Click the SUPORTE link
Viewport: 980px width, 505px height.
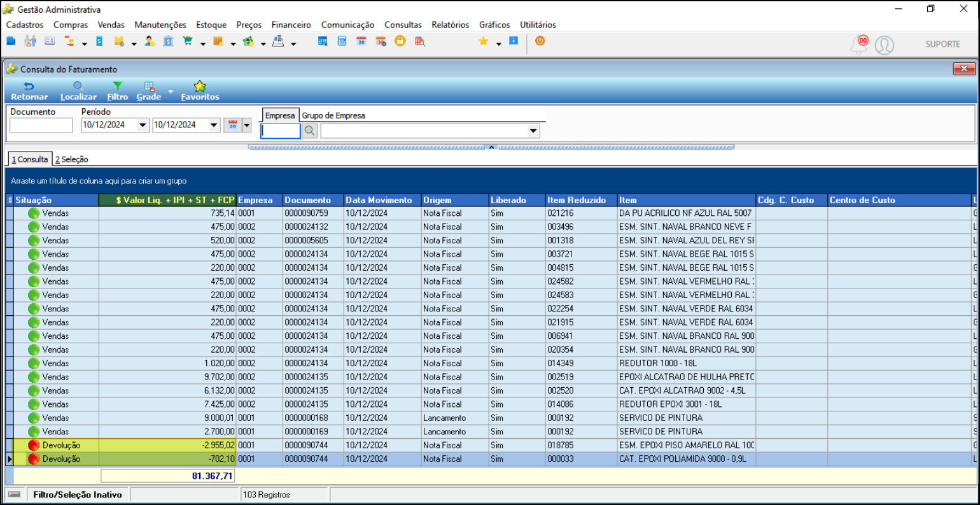[x=942, y=44]
